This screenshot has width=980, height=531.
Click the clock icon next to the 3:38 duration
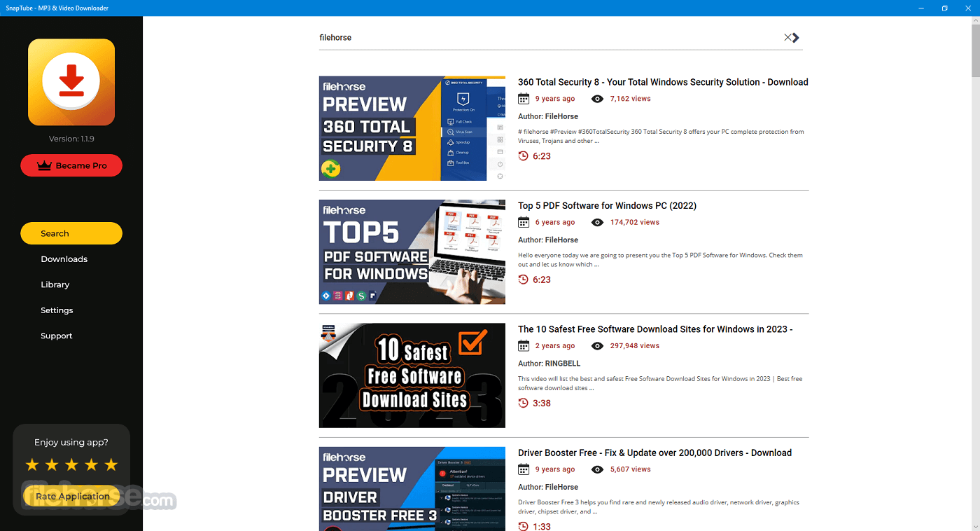[523, 403]
